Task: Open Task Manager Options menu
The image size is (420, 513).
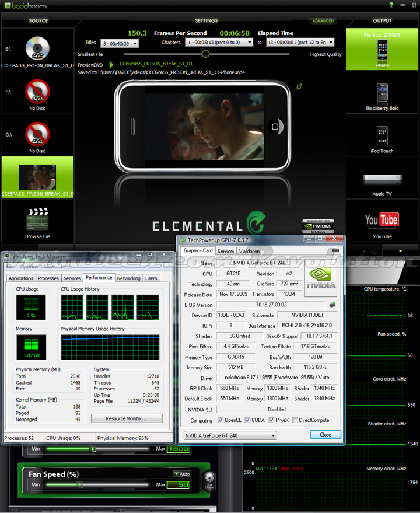Action: tap(29, 267)
